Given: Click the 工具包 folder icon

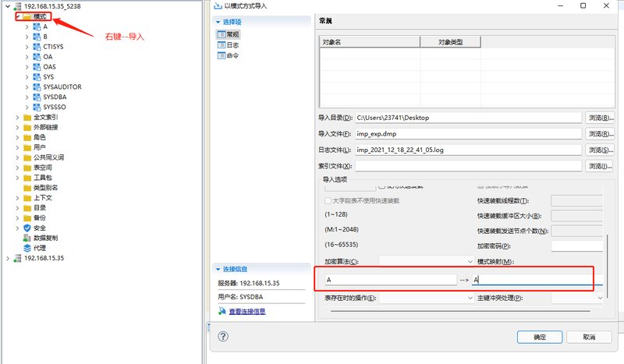Looking at the screenshot, I should click(x=27, y=178).
